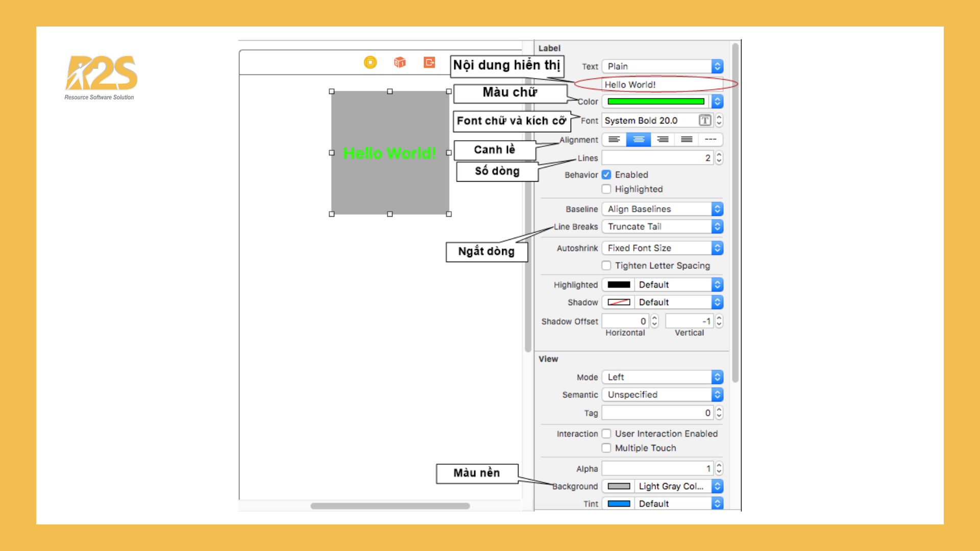Select justified text alignment
980x551 pixels.
tap(687, 139)
